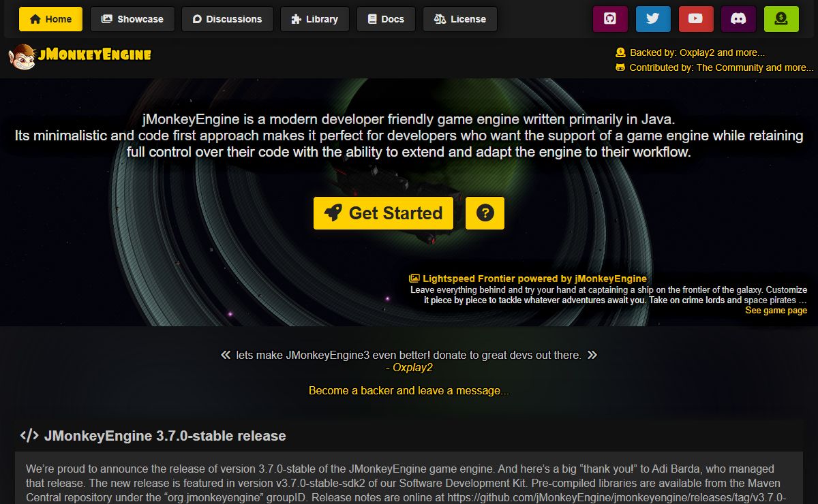The height and width of the screenshot is (504, 818).
Task: Click 'Lightspeed Frontier powered by jMonkeyEngine' title
Action: pyautogui.click(x=528, y=279)
